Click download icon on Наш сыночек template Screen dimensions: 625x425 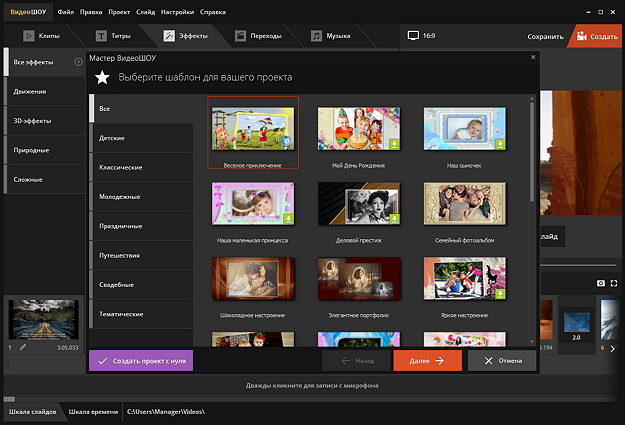[500, 144]
